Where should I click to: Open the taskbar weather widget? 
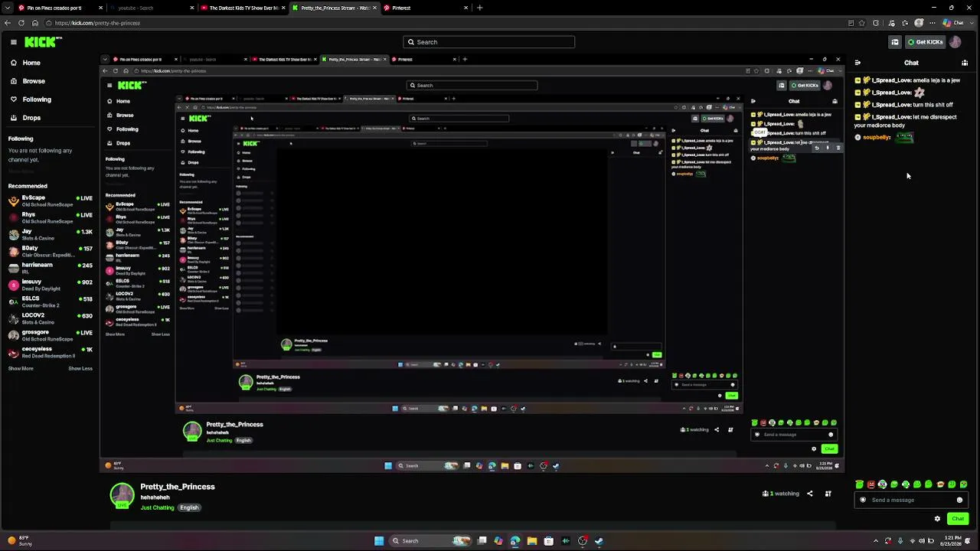tap(17, 541)
